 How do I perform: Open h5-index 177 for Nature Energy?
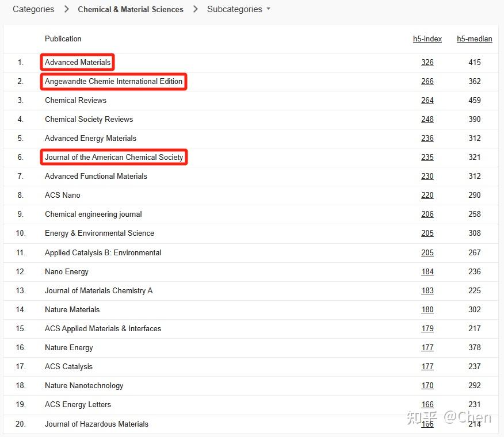(x=427, y=347)
